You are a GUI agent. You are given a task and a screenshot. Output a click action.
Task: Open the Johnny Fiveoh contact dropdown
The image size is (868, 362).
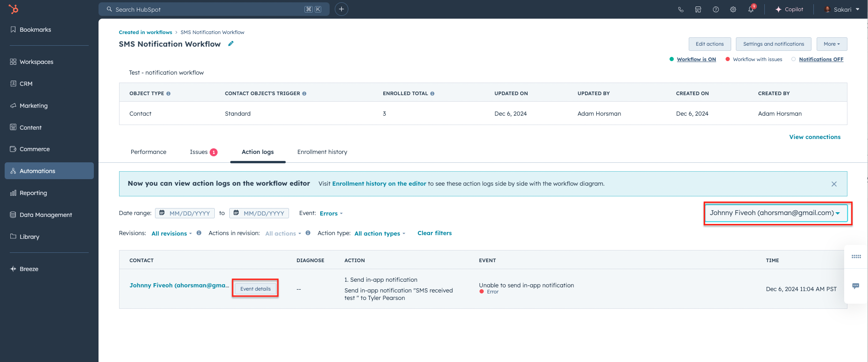point(776,213)
